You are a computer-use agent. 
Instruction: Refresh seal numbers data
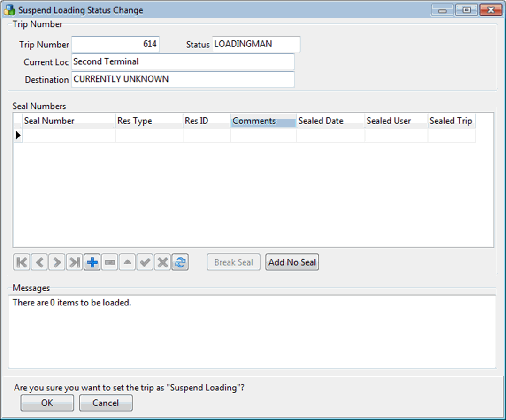click(x=180, y=262)
